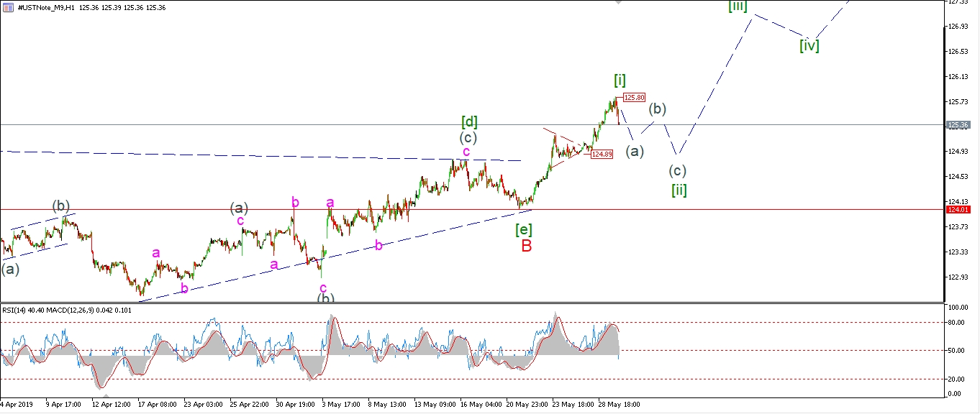Select the red B wave label

(527, 246)
